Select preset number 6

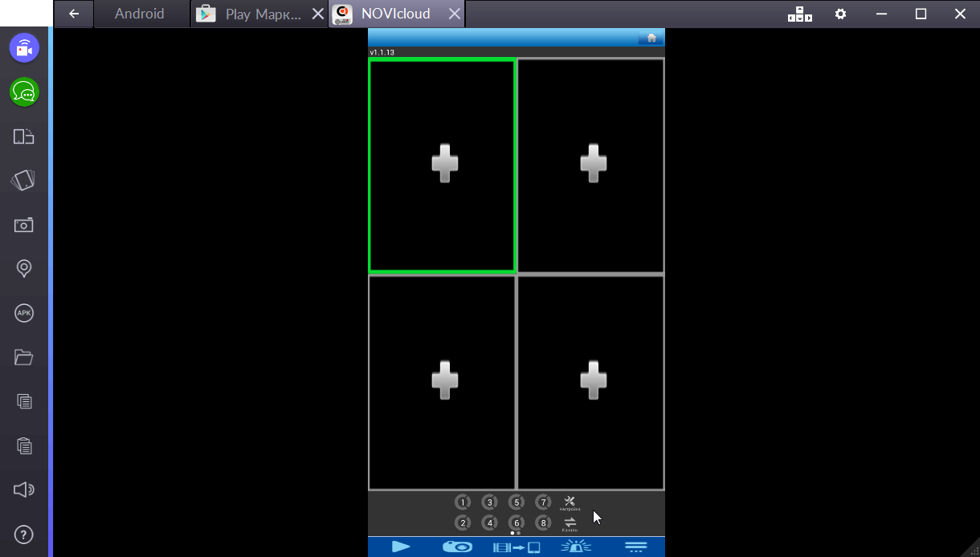517,523
